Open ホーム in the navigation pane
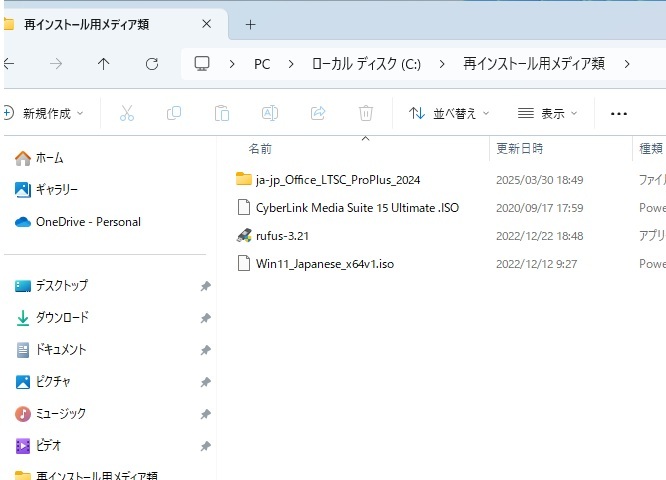 coord(39,158)
